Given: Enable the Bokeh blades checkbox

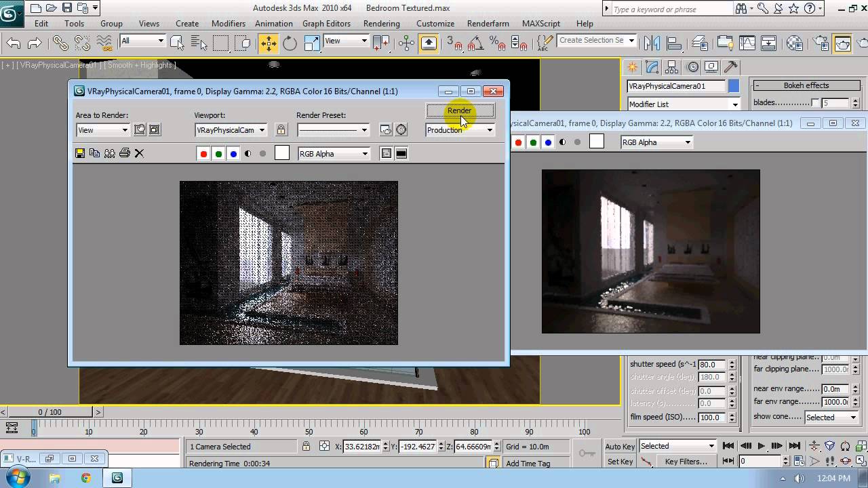Looking at the screenshot, I should click(815, 103).
